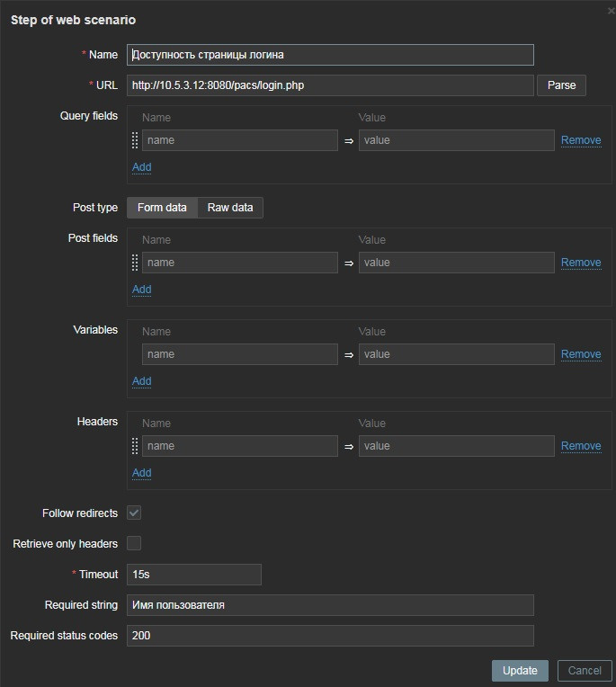Toggle the Follow redirects checkbox
The height and width of the screenshot is (687, 616).
134,513
